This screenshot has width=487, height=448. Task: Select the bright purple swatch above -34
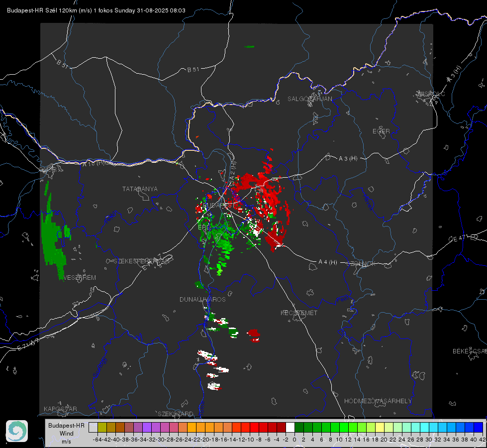point(147,427)
